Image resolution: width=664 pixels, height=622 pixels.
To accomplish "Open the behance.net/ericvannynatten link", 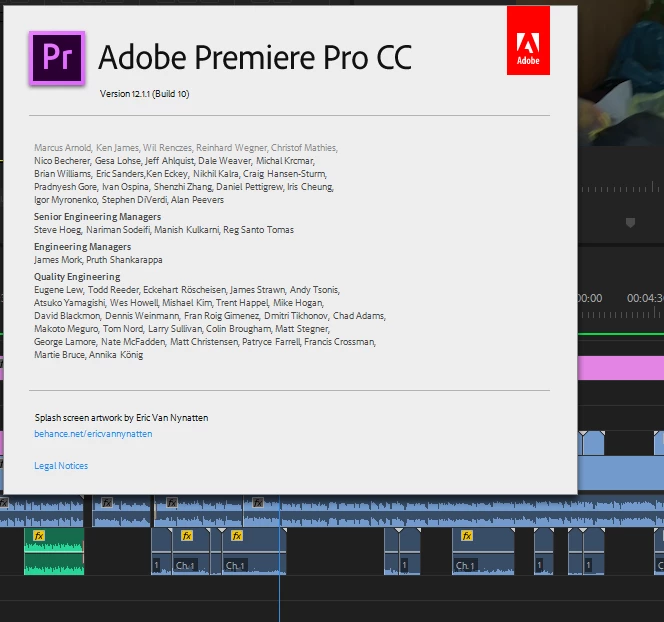I will tap(93, 434).
